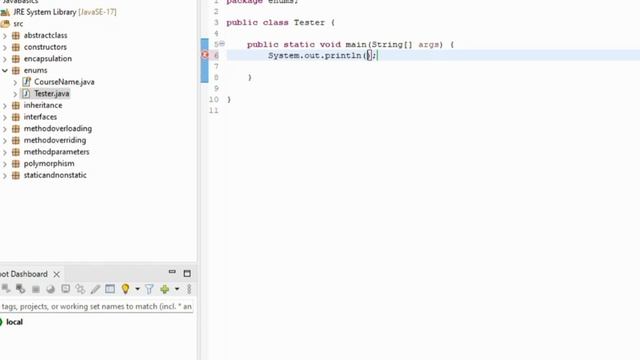Expand the inheritance package

[x=5, y=106]
